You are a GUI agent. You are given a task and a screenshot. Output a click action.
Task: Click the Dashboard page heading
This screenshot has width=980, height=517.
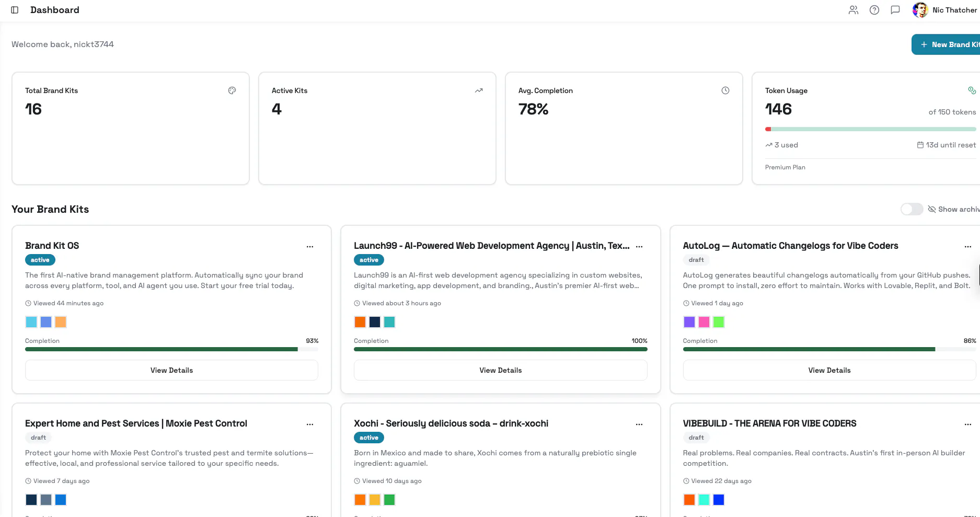pyautogui.click(x=55, y=10)
